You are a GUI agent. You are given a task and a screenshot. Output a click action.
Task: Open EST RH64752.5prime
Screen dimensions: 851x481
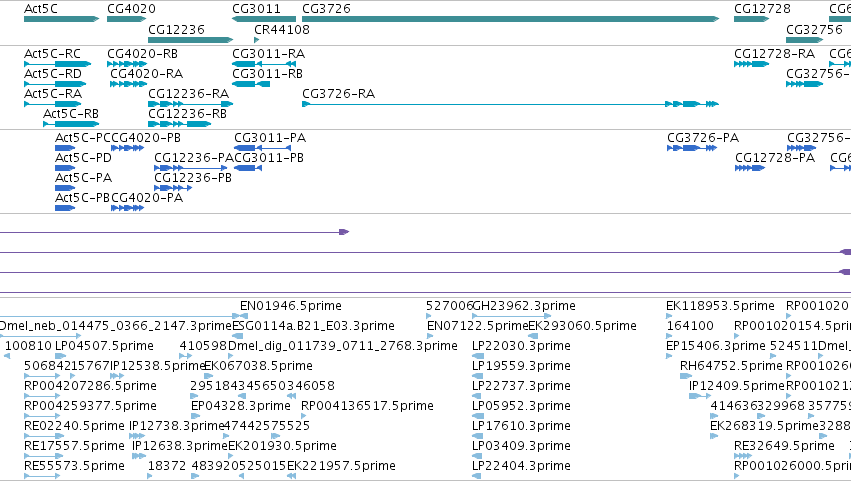pos(731,366)
